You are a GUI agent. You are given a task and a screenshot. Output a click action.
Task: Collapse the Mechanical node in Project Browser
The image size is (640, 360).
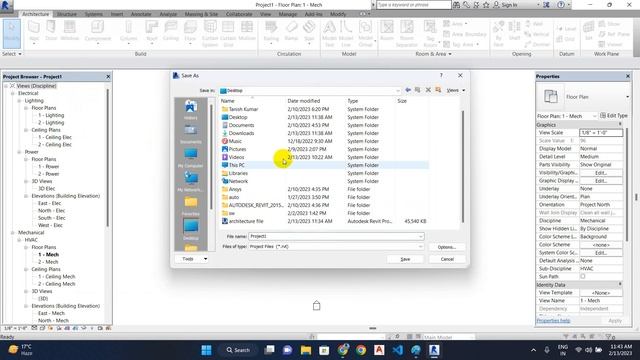[13, 233]
